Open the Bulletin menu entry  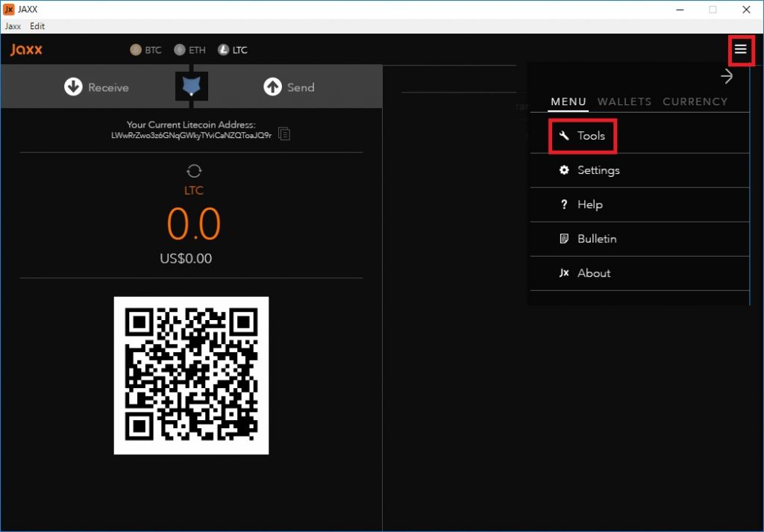click(x=639, y=239)
